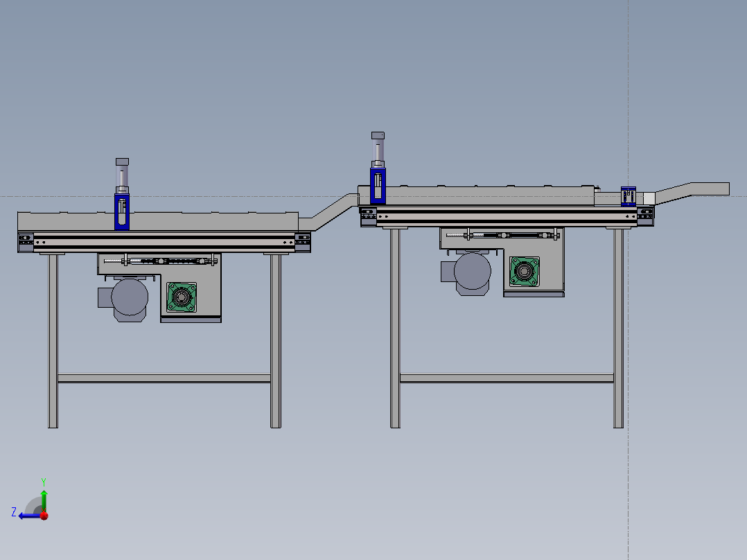Select the aluminum side rail of the left conveyor

pyautogui.click(x=164, y=242)
